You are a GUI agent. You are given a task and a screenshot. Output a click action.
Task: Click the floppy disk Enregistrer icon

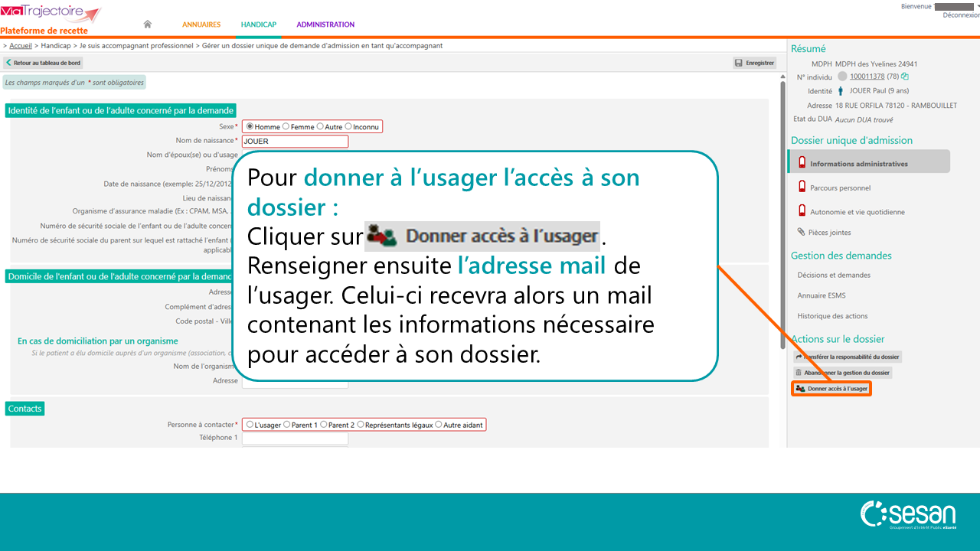739,63
